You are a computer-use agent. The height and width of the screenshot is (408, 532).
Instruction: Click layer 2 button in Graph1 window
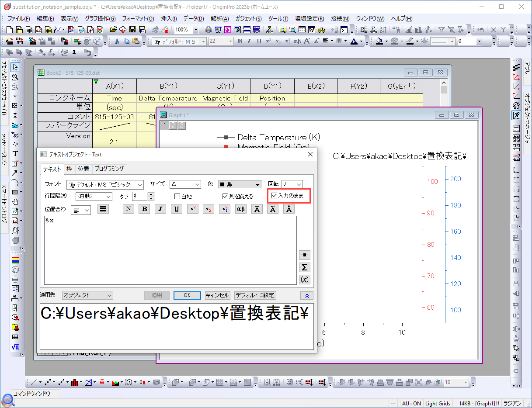173,125
